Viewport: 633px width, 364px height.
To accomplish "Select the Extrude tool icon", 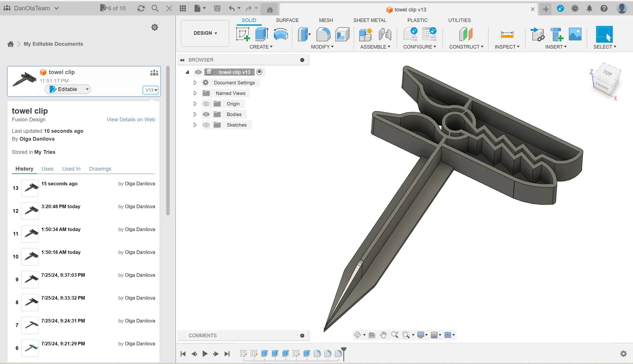I will pyautogui.click(x=262, y=34).
